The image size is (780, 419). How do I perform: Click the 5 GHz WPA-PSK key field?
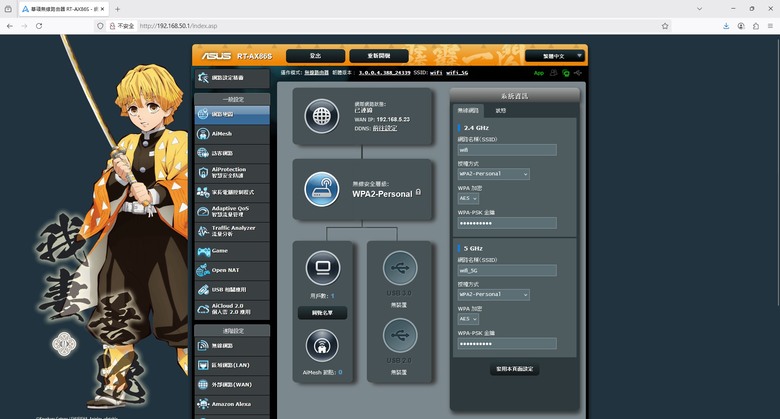point(507,343)
